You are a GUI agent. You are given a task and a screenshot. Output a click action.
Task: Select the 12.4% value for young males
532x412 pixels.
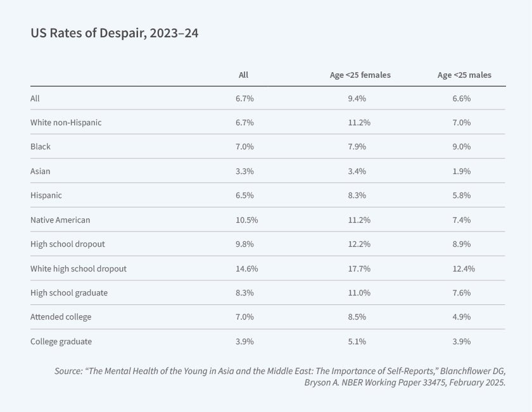464,268
